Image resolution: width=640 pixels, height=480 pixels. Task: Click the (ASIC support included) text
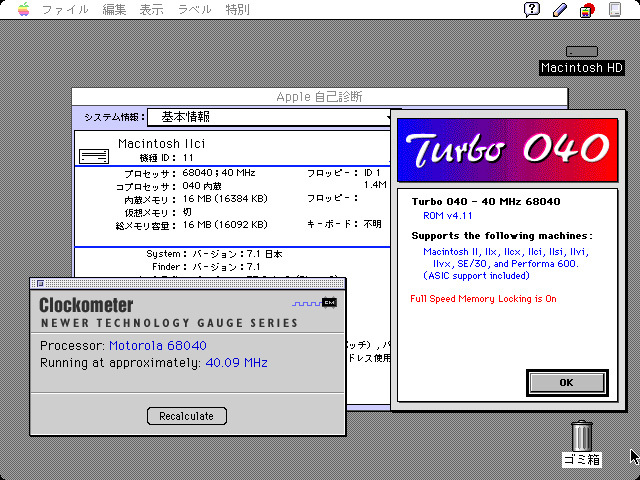(476, 276)
